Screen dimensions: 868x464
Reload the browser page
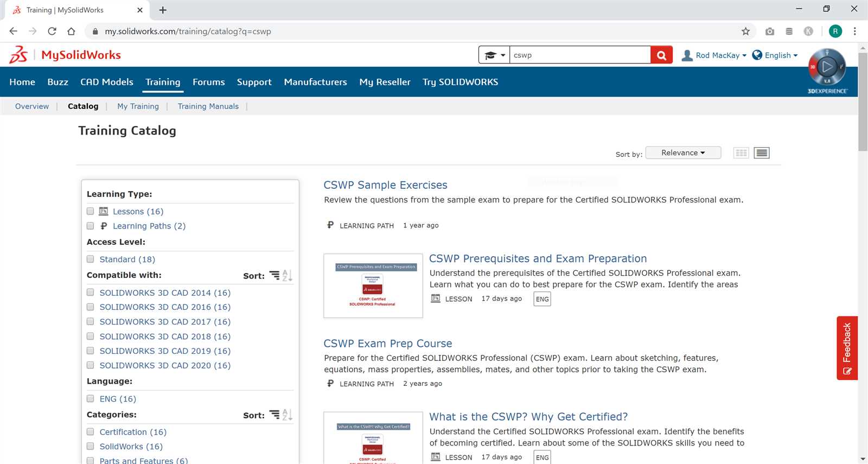(52, 31)
